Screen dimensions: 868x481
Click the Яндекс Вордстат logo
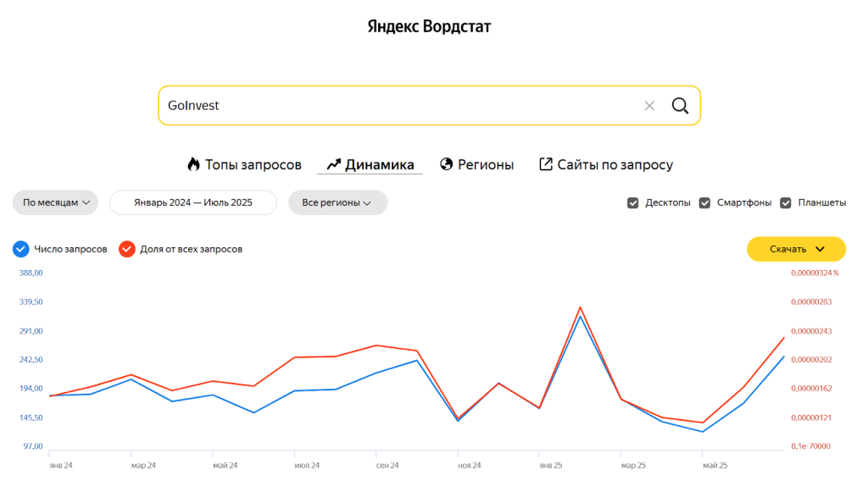(429, 26)
